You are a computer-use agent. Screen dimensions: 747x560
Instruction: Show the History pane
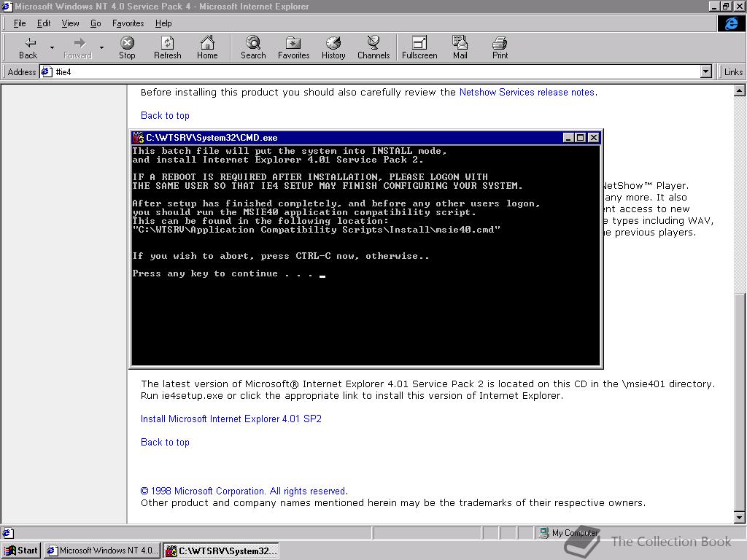(333, 47)
